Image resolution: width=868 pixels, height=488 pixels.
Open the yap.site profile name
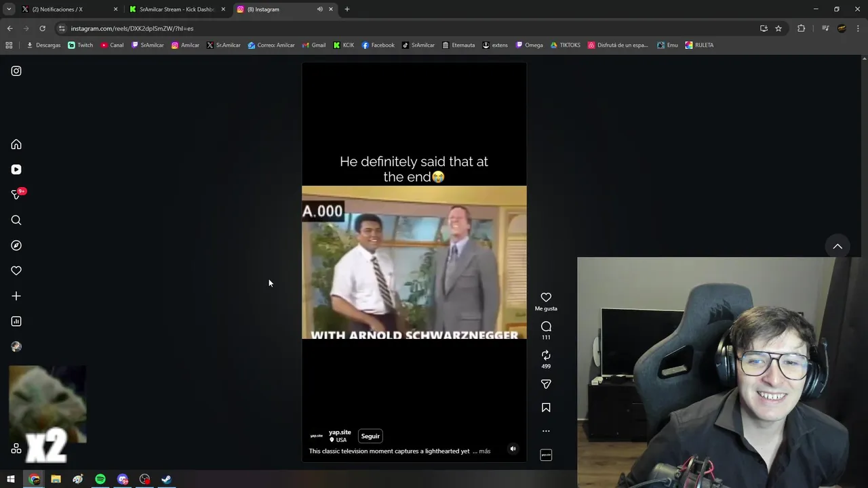(x=340, y=432)
